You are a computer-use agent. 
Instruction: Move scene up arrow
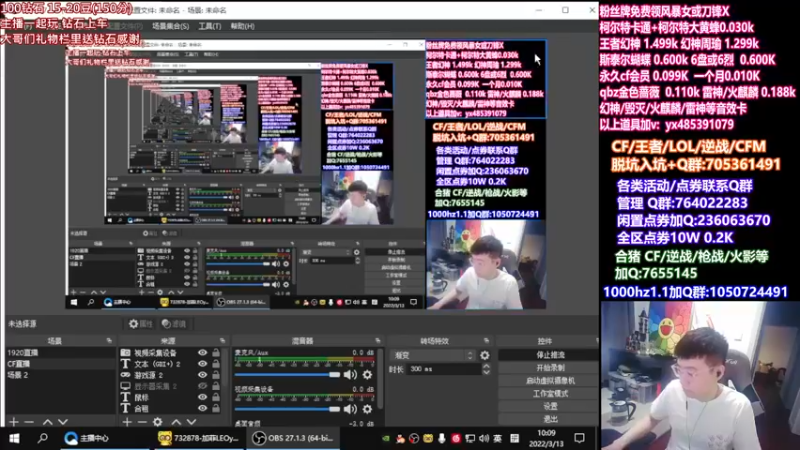(x=47, y=422)
